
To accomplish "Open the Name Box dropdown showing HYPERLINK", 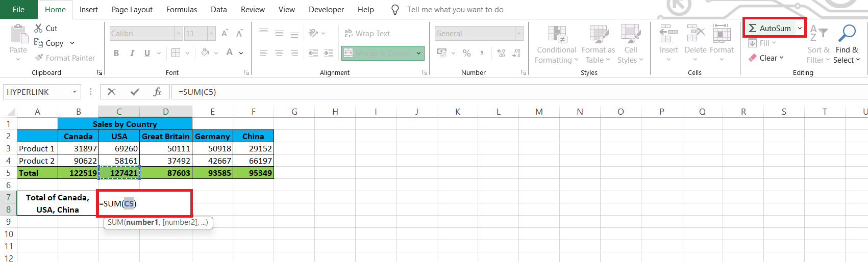I will [75, 92].
